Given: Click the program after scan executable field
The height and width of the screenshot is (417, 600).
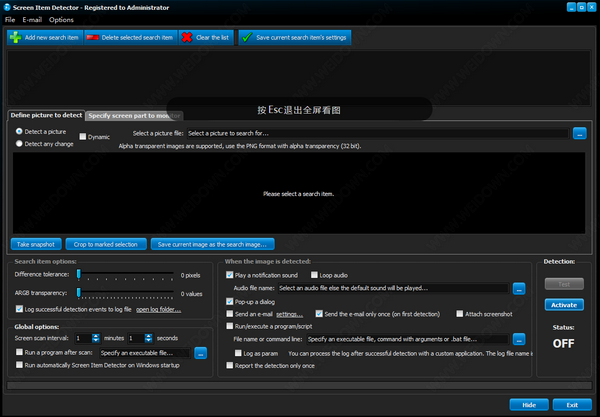Looking at the screenshot, I should [145, 353].
